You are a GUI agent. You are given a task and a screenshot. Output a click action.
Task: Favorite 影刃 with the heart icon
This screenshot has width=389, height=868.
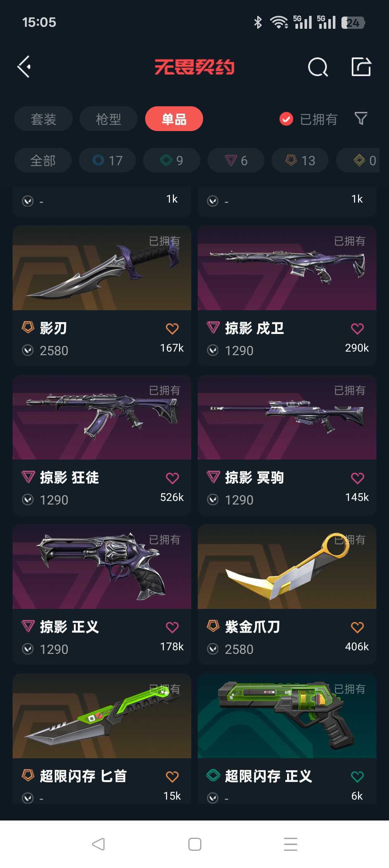point(172,328)
